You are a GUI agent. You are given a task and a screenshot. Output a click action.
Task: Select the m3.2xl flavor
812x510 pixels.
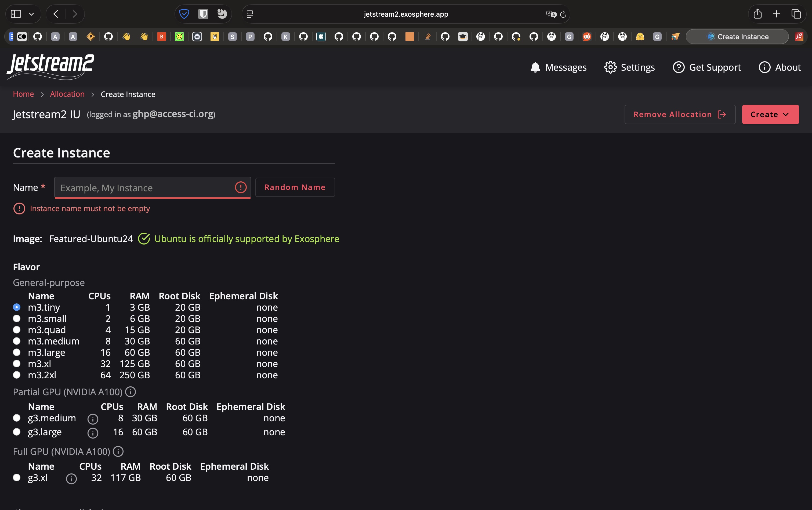coord(17,375)
